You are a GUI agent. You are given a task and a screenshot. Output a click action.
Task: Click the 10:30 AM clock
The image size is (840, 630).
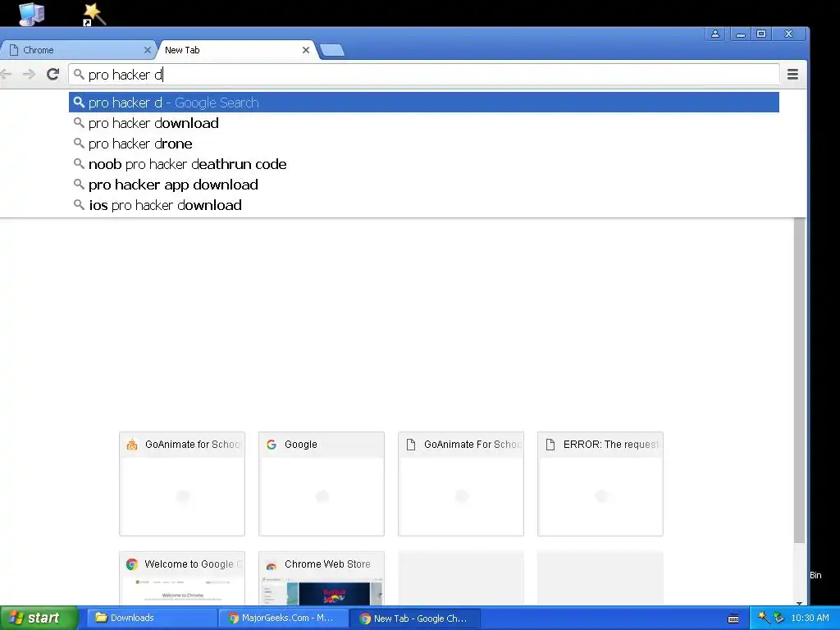[x=810, y=618]
